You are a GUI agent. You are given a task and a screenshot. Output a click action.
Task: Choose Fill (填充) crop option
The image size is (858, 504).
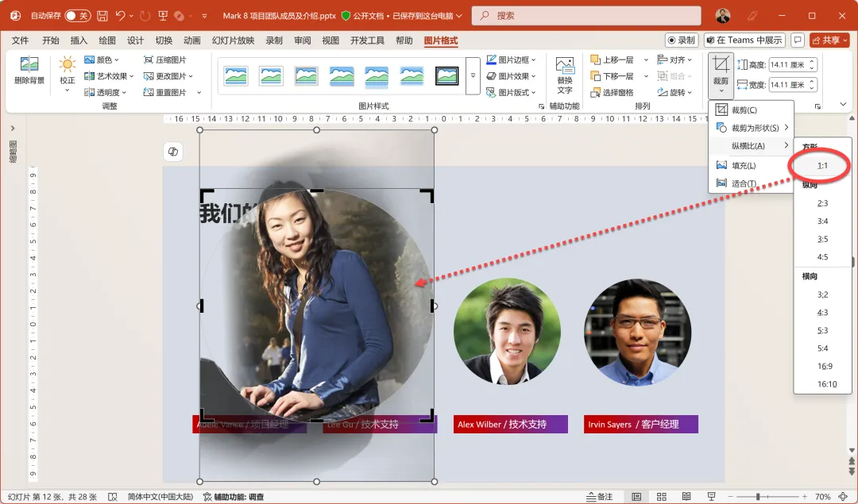pos(751,165)
